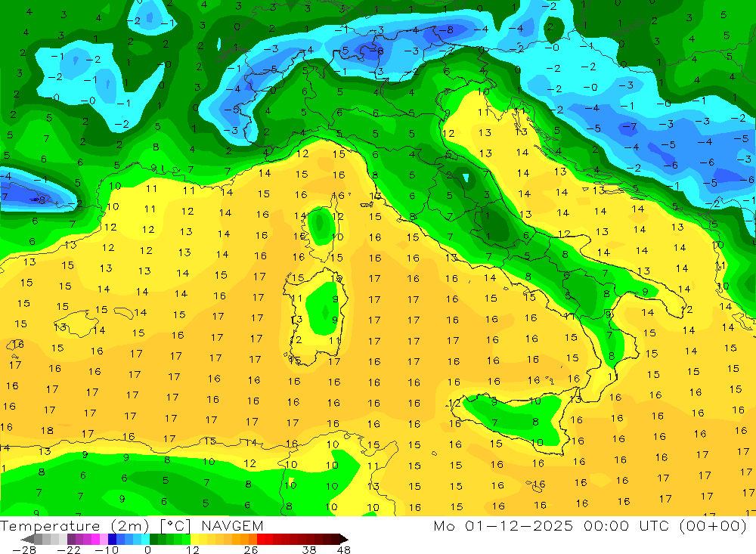
Task: Click the "−28" legend label
Action: coord(24,549)
